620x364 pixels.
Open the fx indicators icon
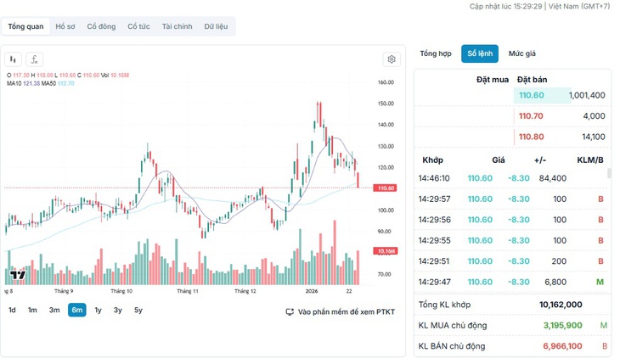35,59
